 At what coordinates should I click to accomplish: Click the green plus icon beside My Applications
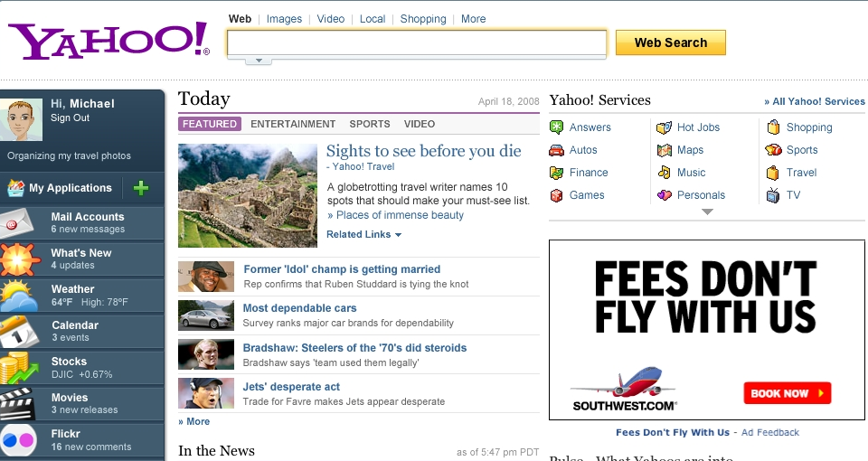[x=141, y=188]
